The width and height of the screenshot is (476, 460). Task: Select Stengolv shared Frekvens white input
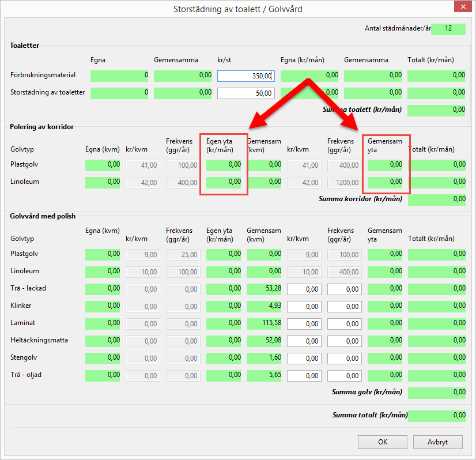pyautogui.click(x=344, y=358)
